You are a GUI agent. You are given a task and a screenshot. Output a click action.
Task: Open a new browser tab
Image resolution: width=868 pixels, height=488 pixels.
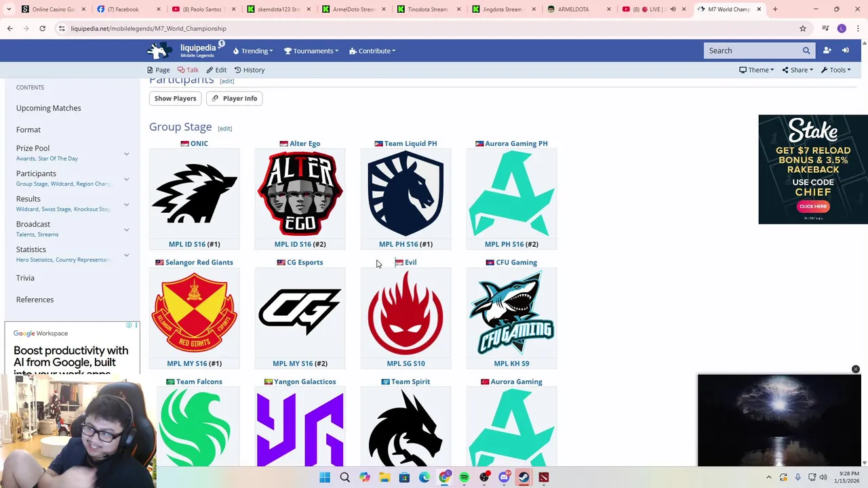coord(775,9)
